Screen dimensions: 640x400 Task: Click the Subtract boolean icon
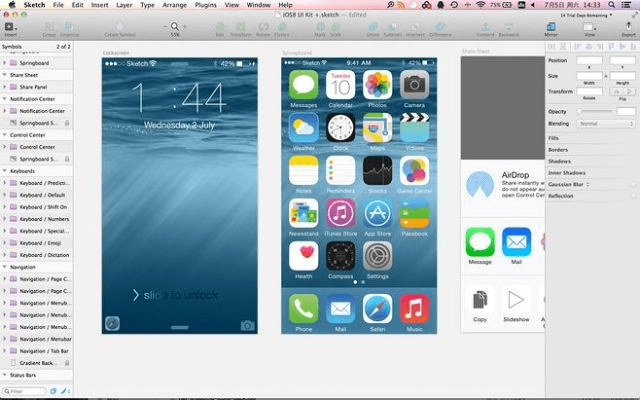tap(393, 27)
